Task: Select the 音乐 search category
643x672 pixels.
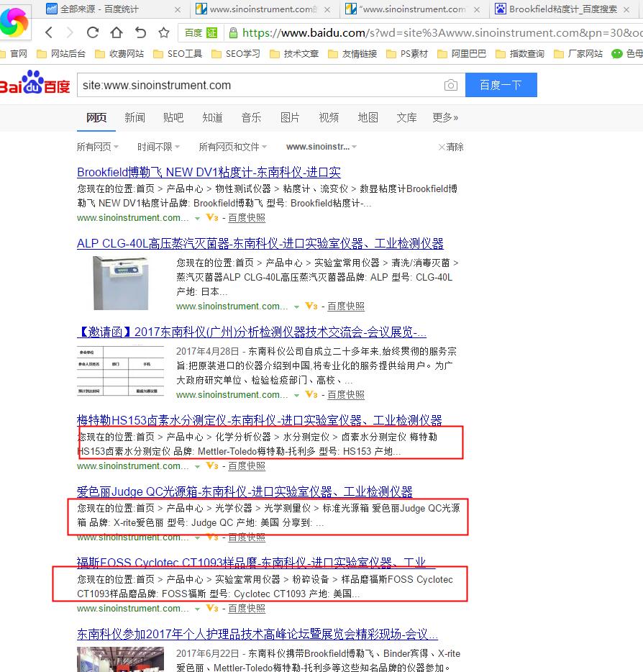Action: 251,117
